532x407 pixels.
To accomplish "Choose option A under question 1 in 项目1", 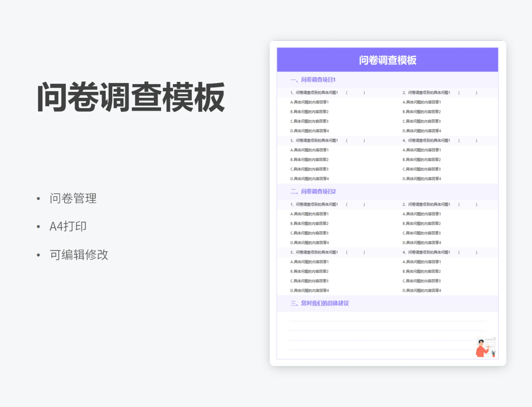I will tap(309, 102).
